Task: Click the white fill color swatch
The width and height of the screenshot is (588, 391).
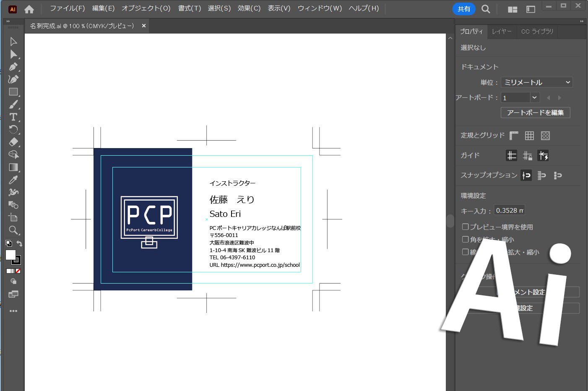Action: (x=10, y=255)
